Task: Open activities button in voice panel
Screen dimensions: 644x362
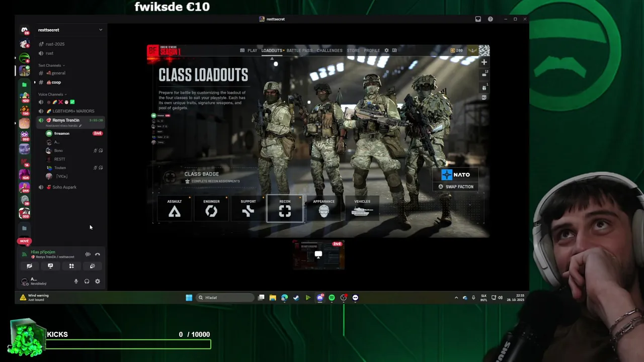Action: pos(71,266)
